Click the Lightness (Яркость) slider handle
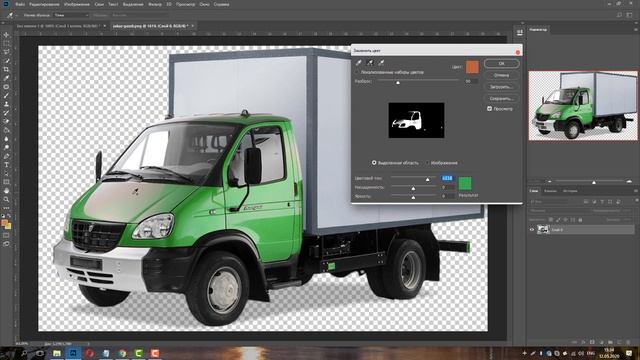Image resolution: width=640 pixels, height=360 pixels. (x=413, y=197)
